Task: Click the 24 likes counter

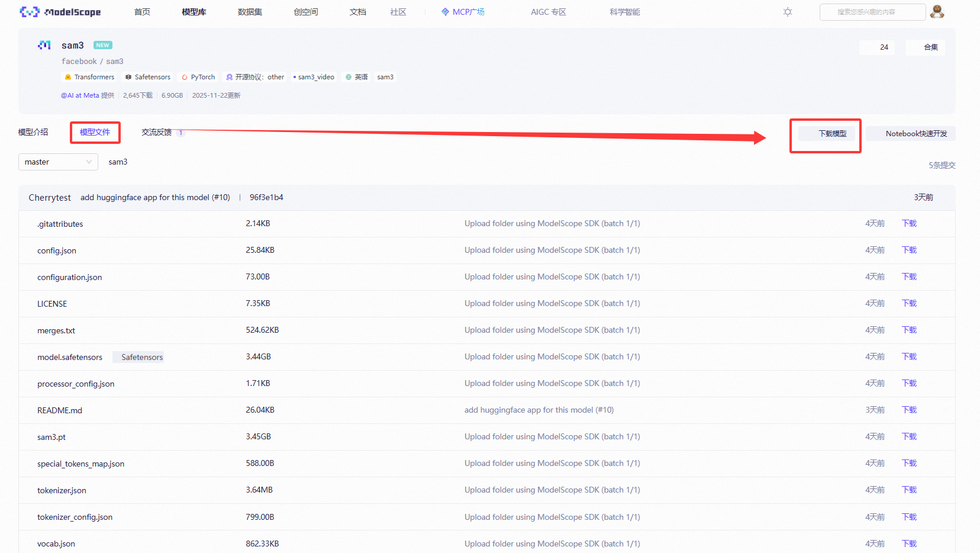Action: pyautogui.click(x=878, y=47)
